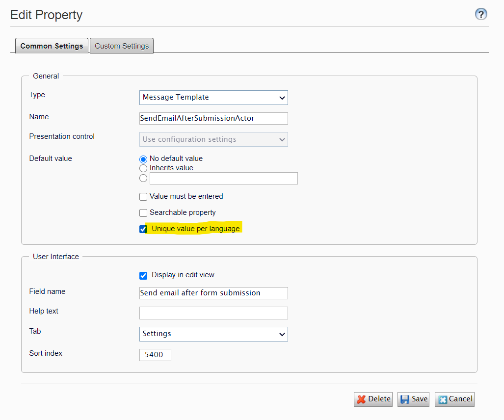The image size is (504, 420).
Task: Uncheck Unique value per language
Action: (x=143, y=229)
